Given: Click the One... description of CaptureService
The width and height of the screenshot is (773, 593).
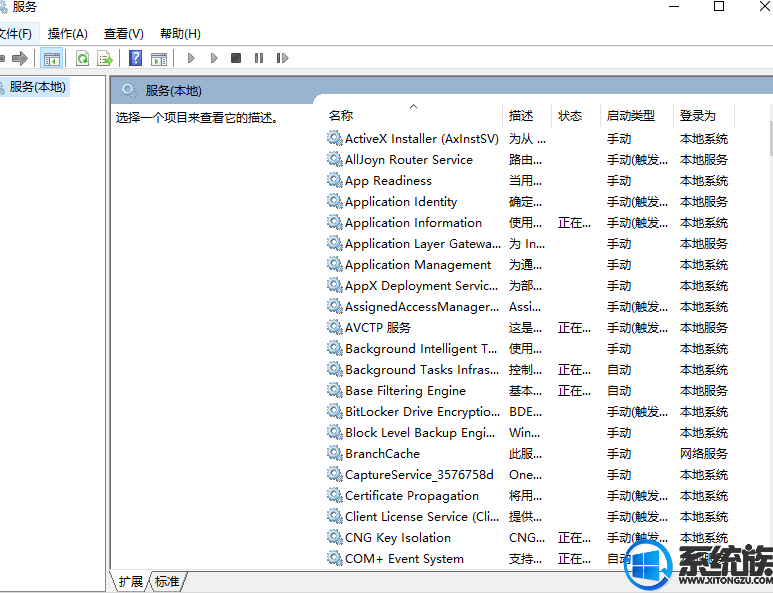Looking at the screenshot, I should pyautogui.click(x=526, y=475).
